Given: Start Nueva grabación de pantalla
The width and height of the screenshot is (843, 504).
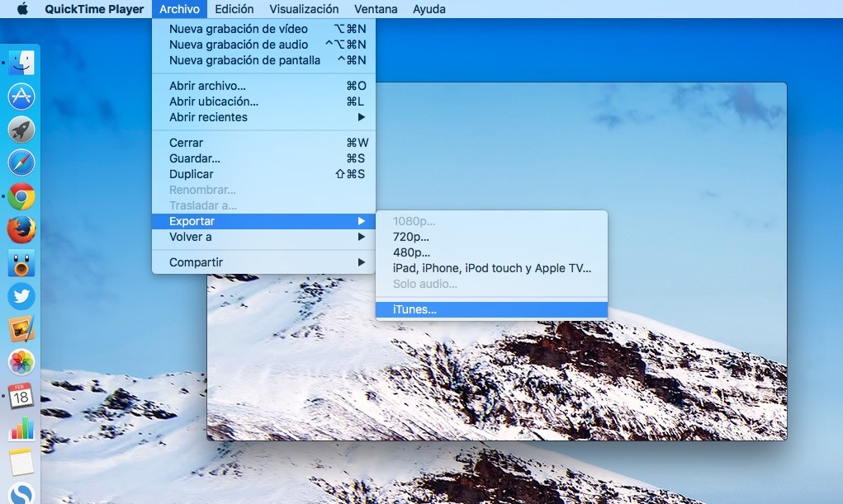Looking at the screenshot, I should pos(263,60).
